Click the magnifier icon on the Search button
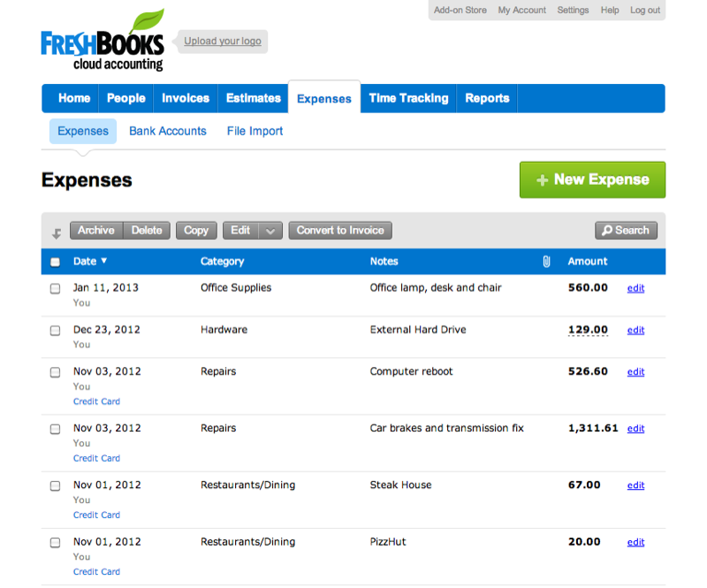Viewport: 707px width, 588px height. pos(607,230)
